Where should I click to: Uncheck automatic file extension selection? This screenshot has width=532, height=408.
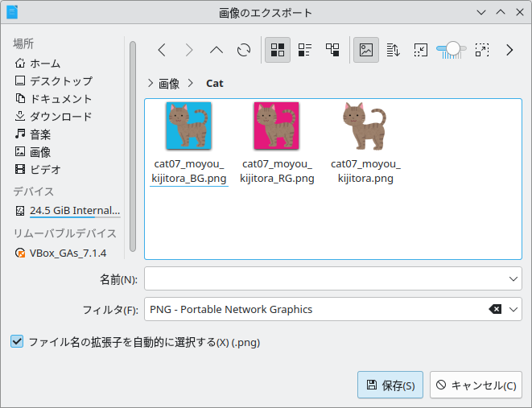click(17, 341)
